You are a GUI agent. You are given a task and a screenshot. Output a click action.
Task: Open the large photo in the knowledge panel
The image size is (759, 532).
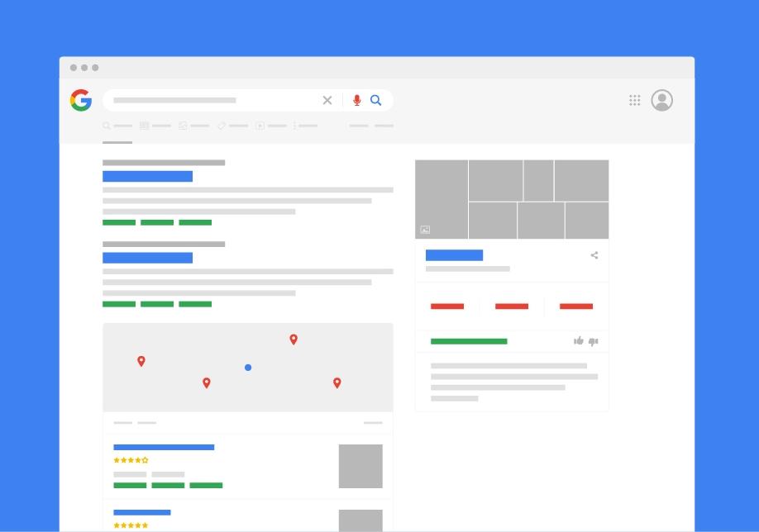coord(442,199)
